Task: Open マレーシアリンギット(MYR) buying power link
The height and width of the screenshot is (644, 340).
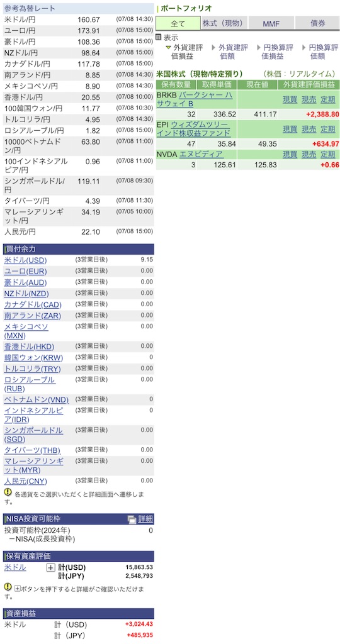Action: tap(34, 465)
